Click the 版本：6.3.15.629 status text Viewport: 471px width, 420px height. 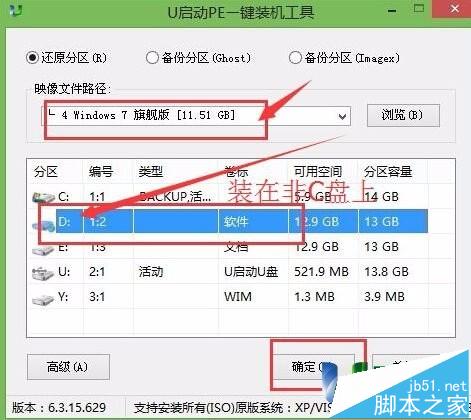[x=59, y=407]
